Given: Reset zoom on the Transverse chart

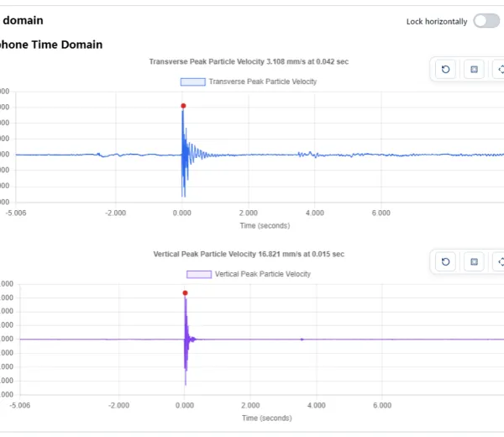Looking at the screenshot, I should click(445, 69).
